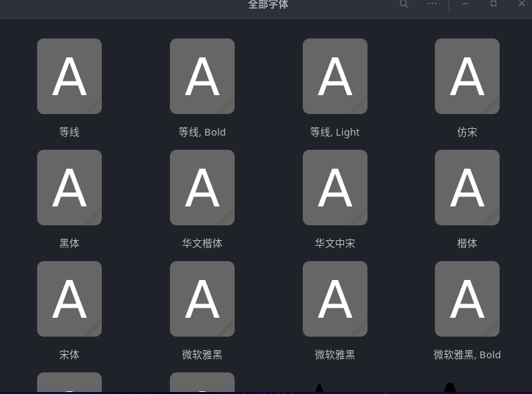Viewport: 532px width, 394px height.
Task: Open the three-dots more menu
Action: click(x=432, y=4)
